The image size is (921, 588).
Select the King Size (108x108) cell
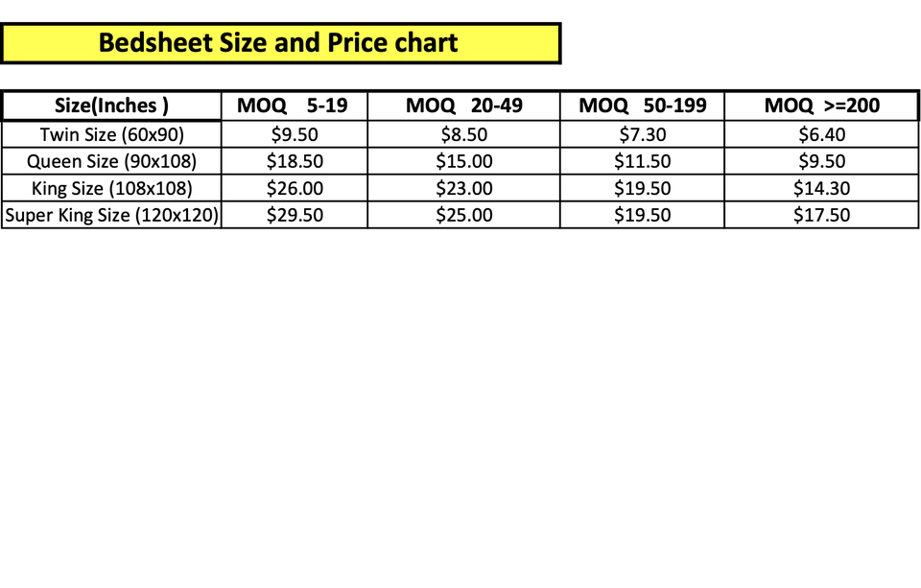coord(111,188)
